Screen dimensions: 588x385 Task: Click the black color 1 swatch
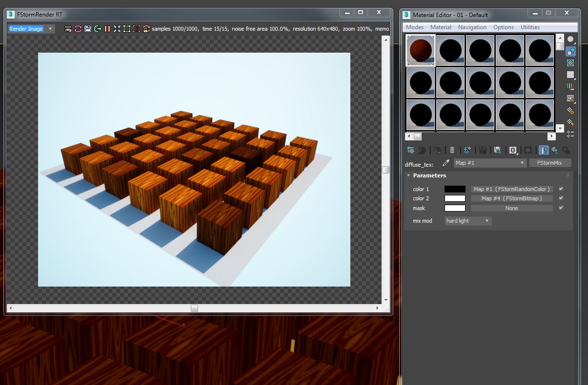455,189
